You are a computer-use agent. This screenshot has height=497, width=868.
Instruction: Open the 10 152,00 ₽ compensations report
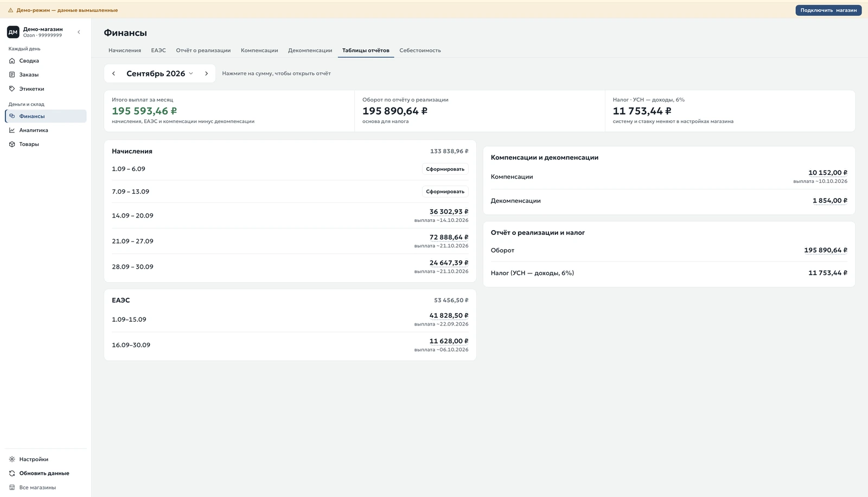pyautogui.click(x=828, y=173)
